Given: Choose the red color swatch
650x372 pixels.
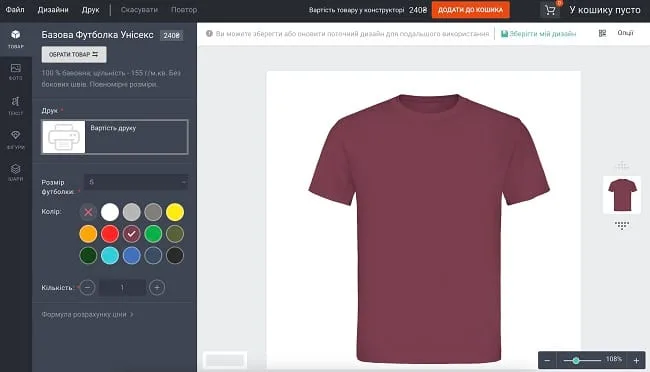Looking at the screenshot, I should (x=110, y=234).
